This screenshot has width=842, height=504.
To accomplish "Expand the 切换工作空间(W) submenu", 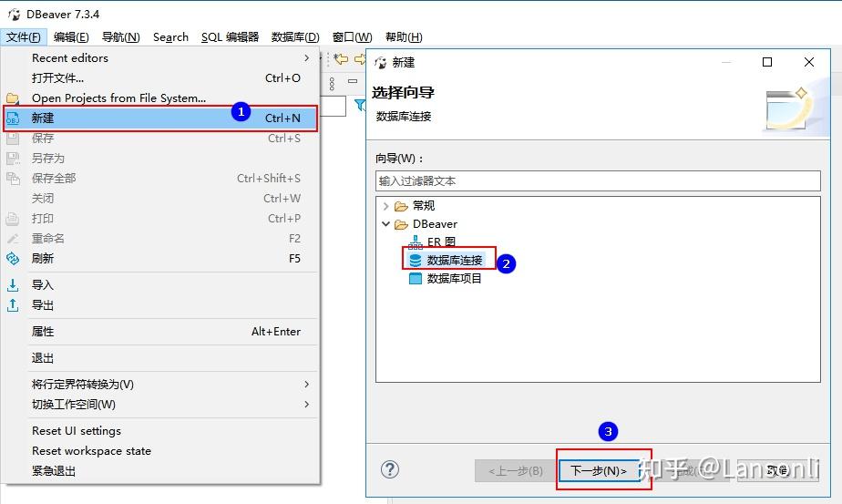I will coord(160,404).
